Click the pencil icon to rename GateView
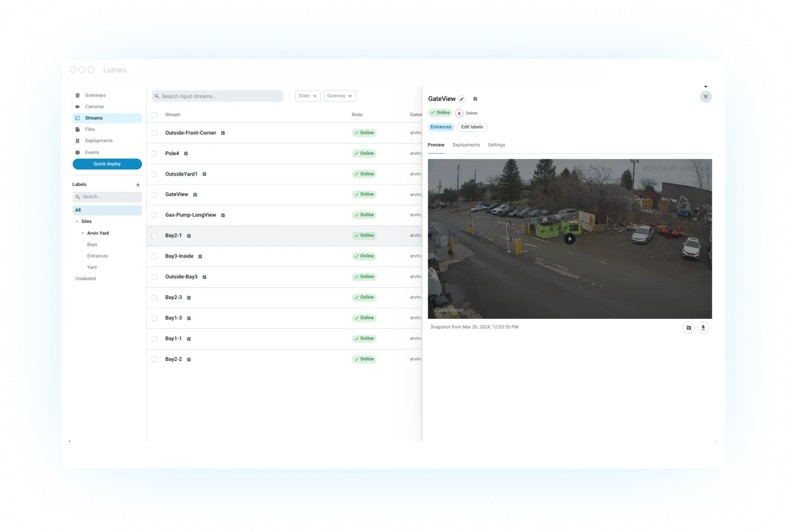This screenshot has width=786, height=532. click(x=461, y=99)
